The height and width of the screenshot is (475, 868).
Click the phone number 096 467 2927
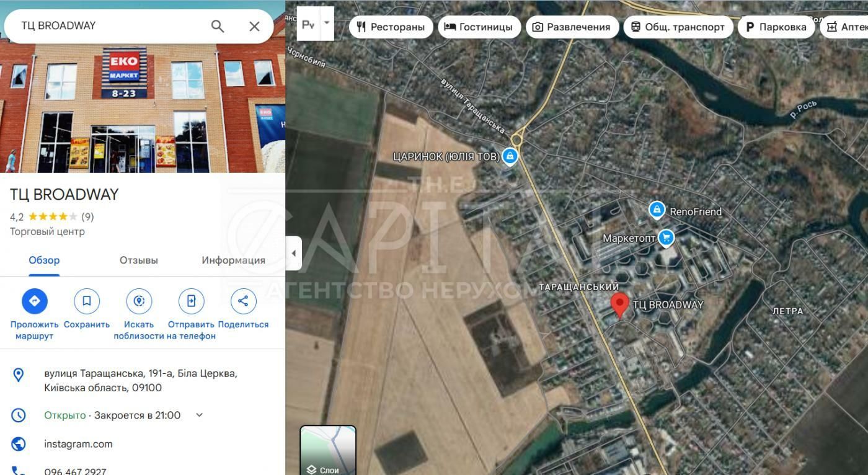(75, 471)
